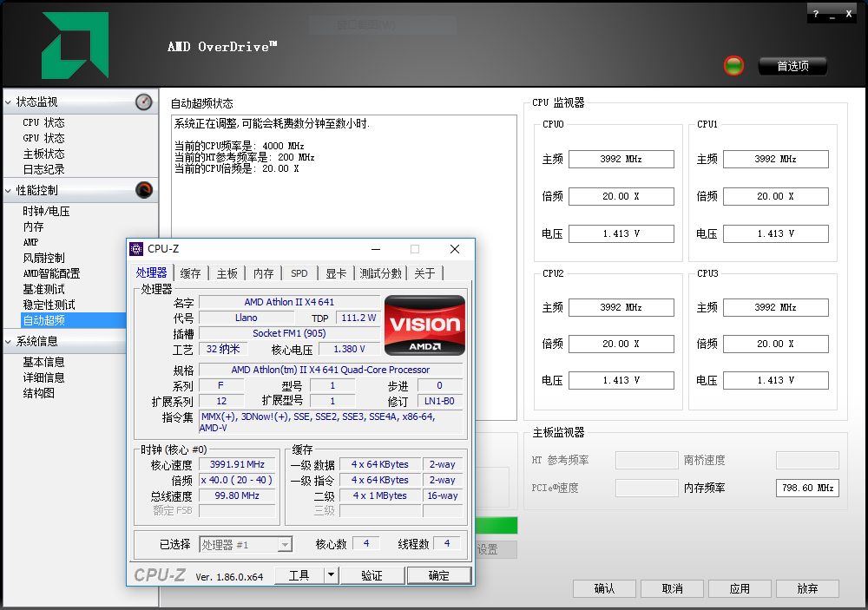Click the 总线速度 99.80 MHz value

pos(237,495)
